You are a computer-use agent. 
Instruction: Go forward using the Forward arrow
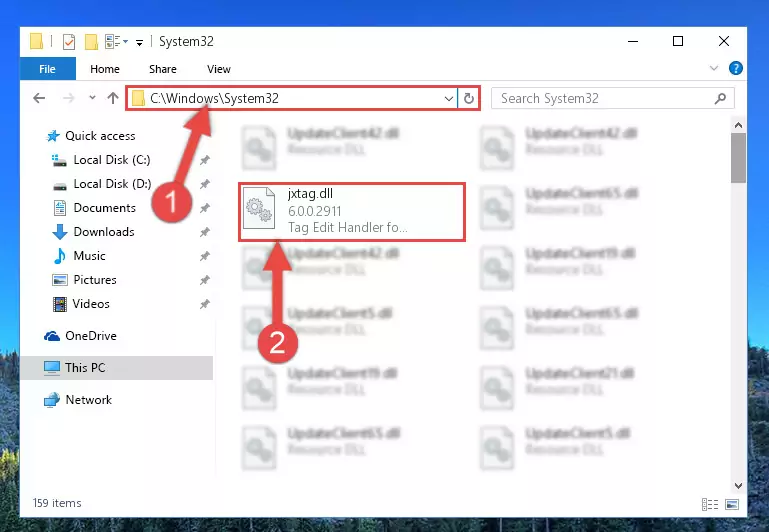tap(69, 98)
